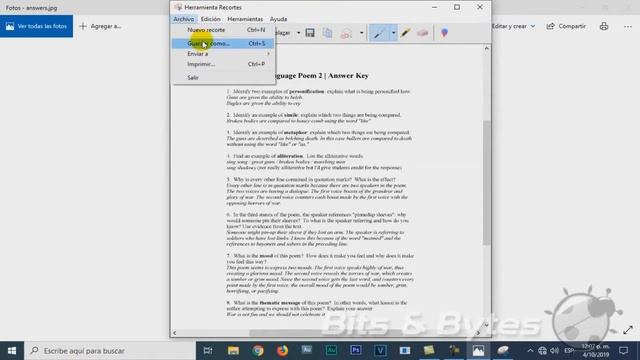Open the Edición menu
Screen dimensions: 640x360
[211, 19]
